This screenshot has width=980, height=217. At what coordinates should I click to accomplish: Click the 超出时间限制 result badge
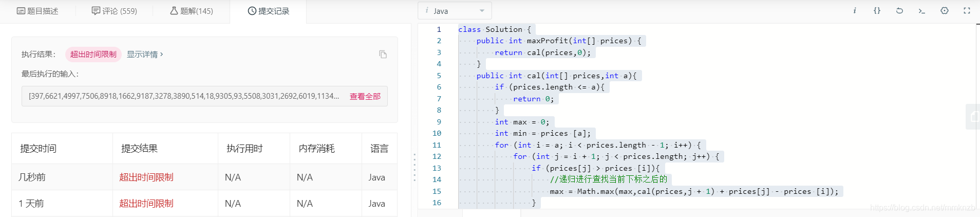pyautogui.click(x=93, y=55)
